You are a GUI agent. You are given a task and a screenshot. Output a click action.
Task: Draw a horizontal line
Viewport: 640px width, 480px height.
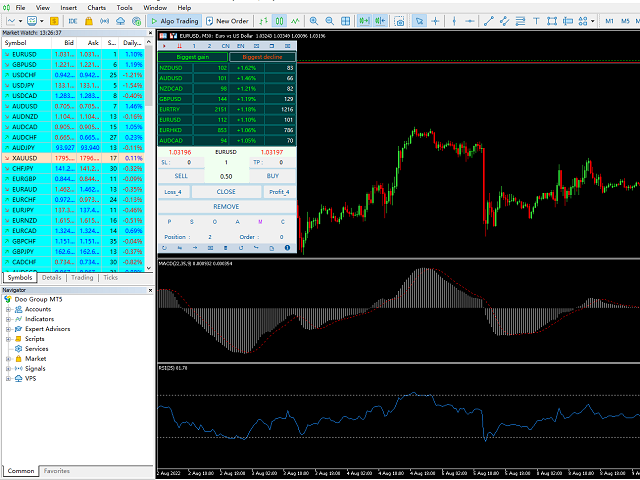(x=470, y=21)
